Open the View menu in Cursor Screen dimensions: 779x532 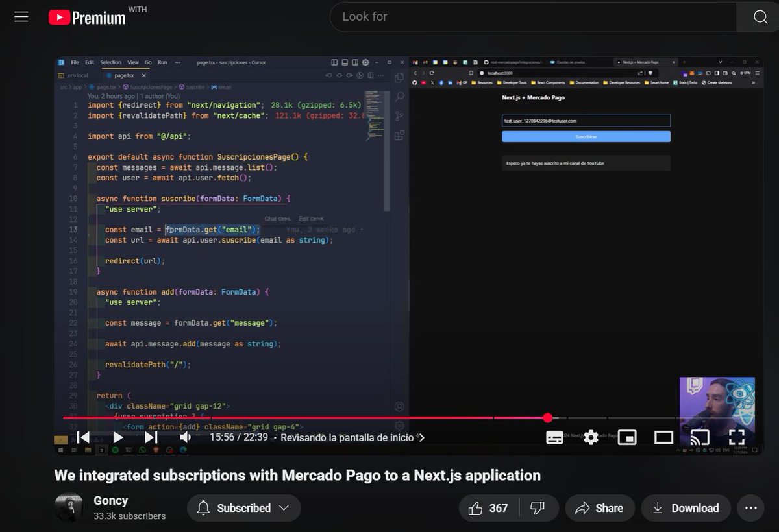coord(133,62)
